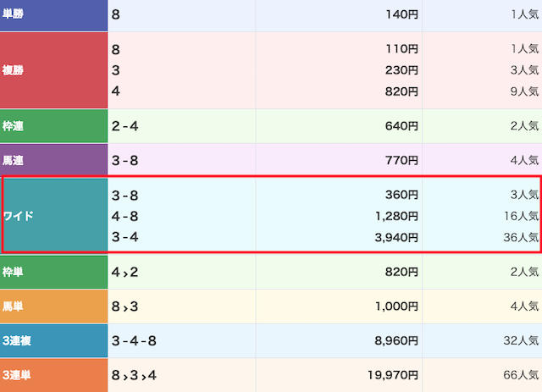Select the 1,000円 payout in 馬単 row
Image resolution: width=542 pixels, height=392 pixels.
click(395, 306)
